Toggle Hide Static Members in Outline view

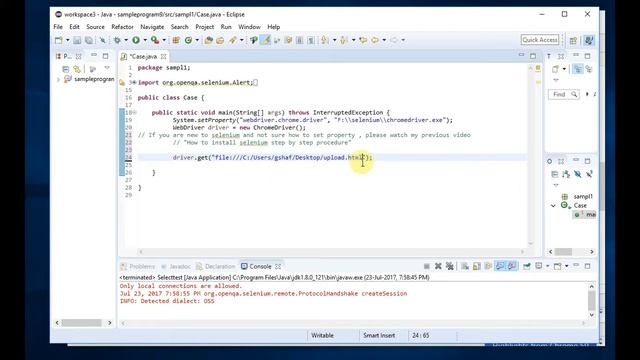589,174
